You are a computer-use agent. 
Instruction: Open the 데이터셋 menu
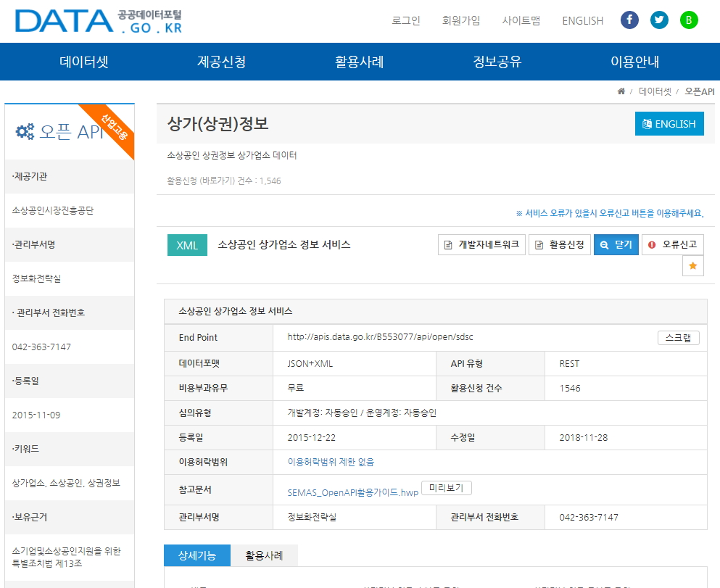click(x=84, y=62)
